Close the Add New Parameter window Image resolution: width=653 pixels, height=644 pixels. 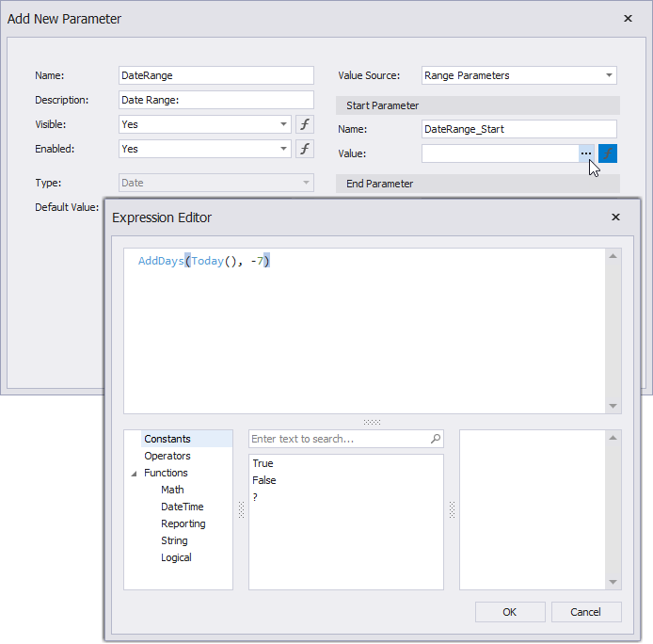(x=628, y=18)
